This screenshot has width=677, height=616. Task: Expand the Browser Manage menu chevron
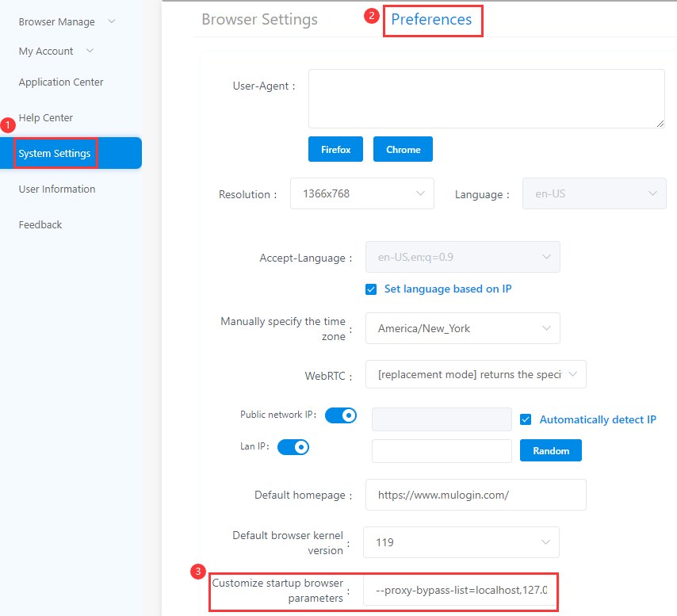tap(111, 21)
